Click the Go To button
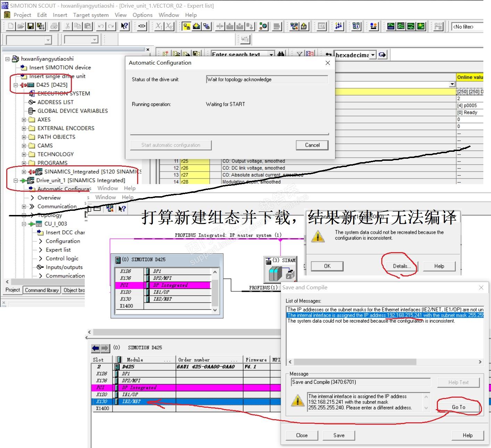 point(458,407)
